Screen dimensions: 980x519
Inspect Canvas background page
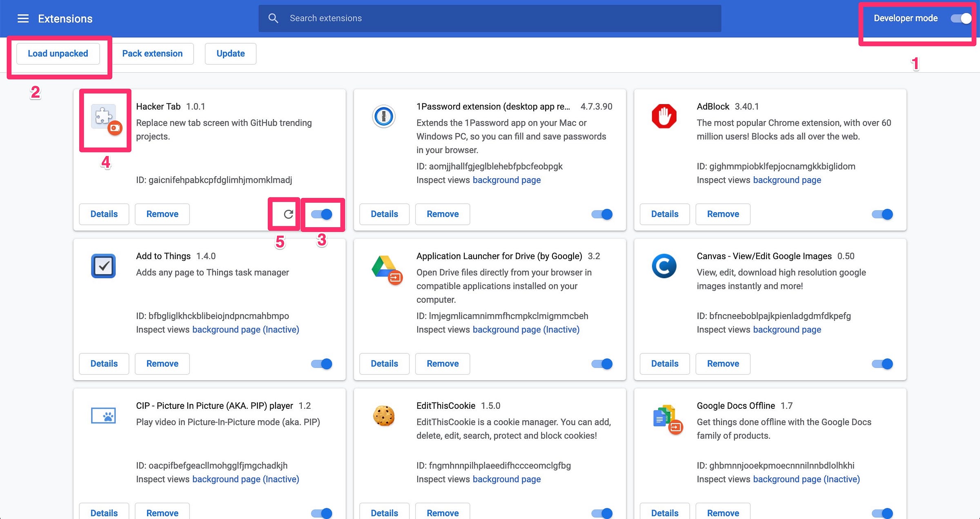point(787,330)
